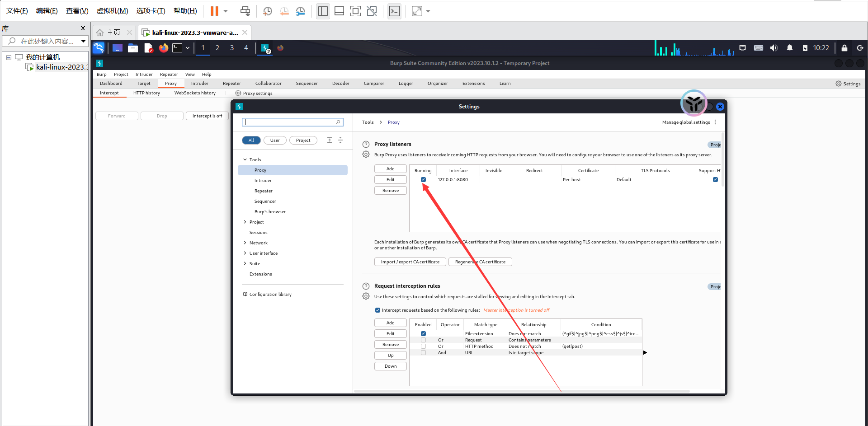Screen dimensions: 868x426
Task: Launch Firefox from the Kali panel
Action: point(164,48)
